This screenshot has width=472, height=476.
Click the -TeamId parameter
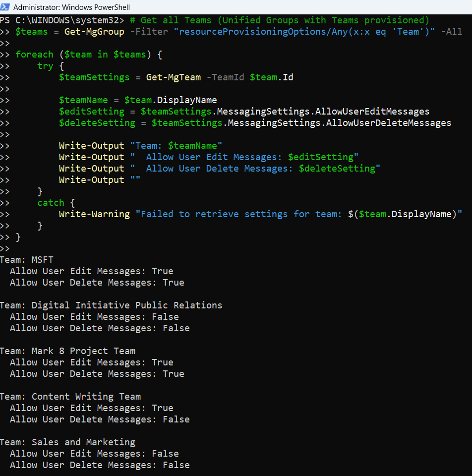point(225,77)
